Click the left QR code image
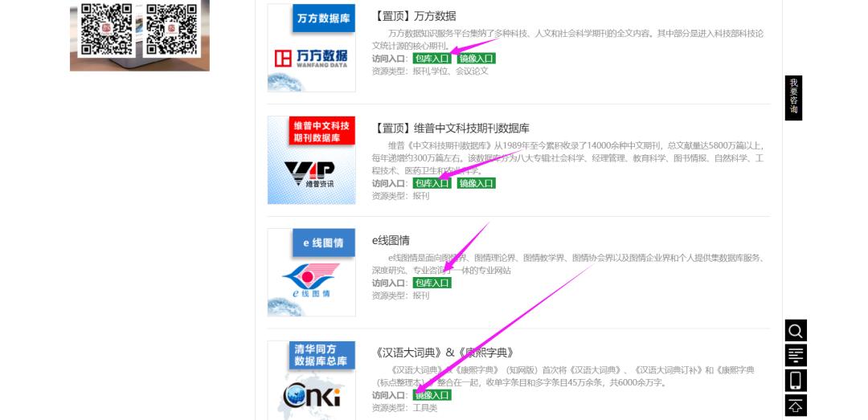This screenshot has width=868, height=420. point(107,29)
